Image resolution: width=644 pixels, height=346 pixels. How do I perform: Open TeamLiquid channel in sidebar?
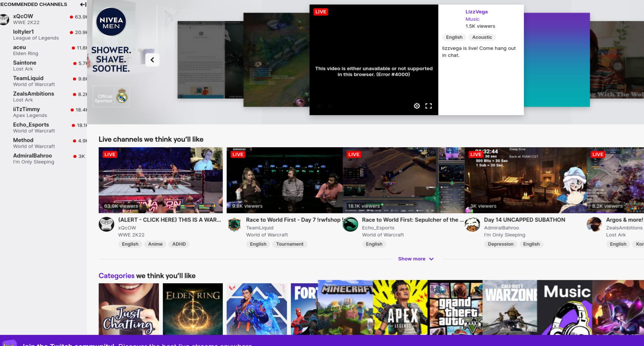[44, 81]
